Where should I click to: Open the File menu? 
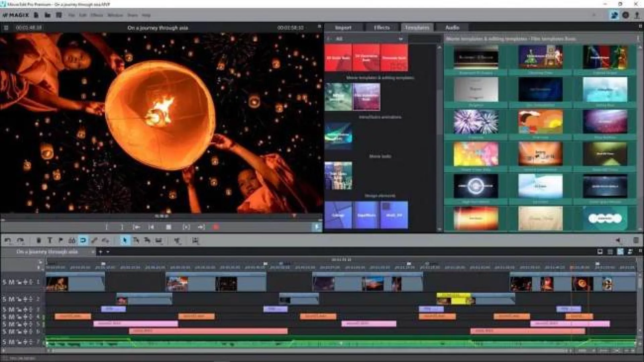point(71,15)
